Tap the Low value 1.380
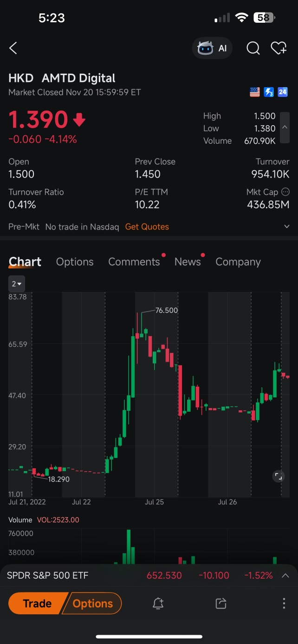 pyautogui.click(x=265, y=128)
